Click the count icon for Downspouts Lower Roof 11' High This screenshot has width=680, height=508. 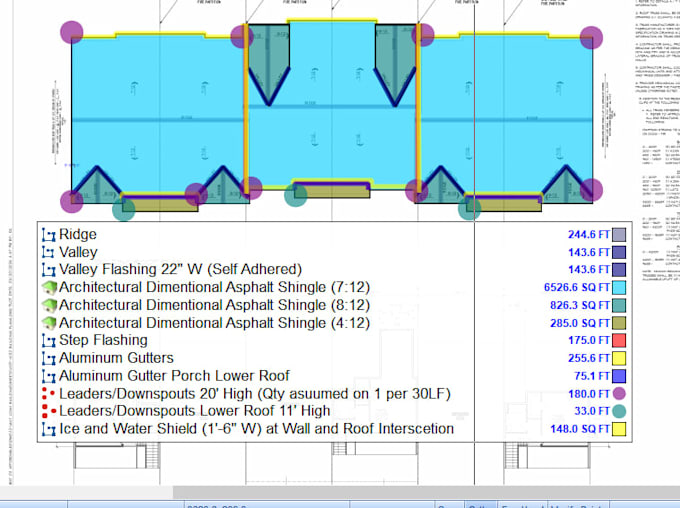click(x=49, y=411)
